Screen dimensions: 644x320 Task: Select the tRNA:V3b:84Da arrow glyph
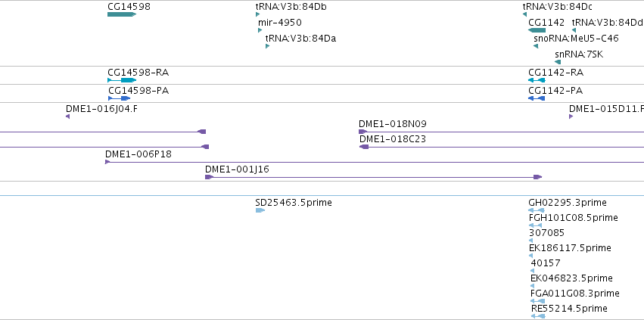(x=267, y=46)
